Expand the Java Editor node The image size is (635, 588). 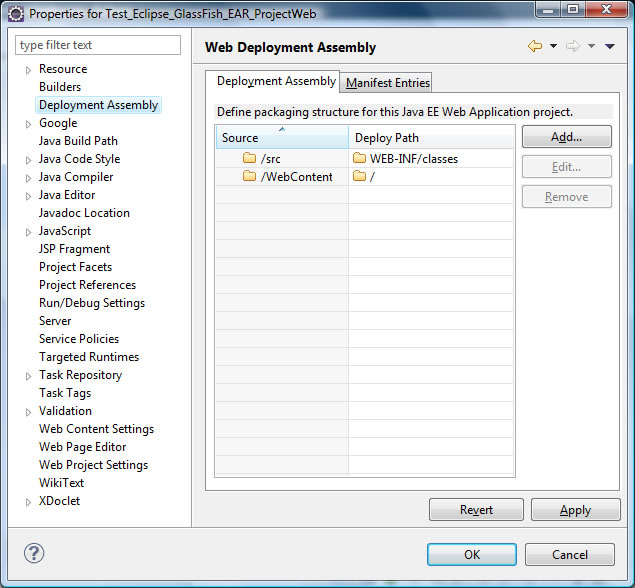click(x=28, y=196)
